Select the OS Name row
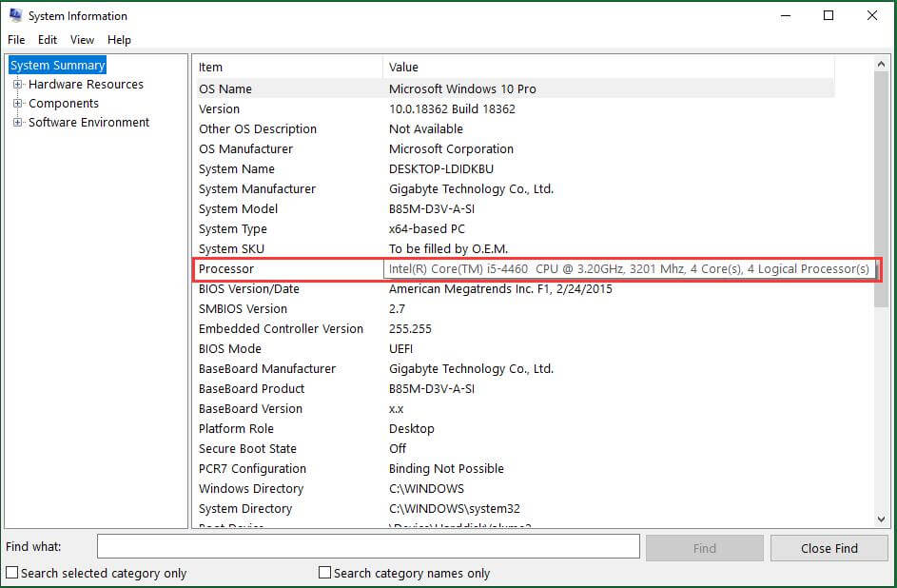The height and width of the screenshot is (588, 897). (515, 88)
